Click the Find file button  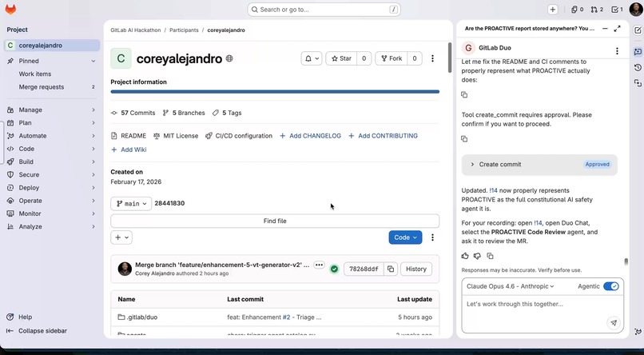(x=275, y=221)
